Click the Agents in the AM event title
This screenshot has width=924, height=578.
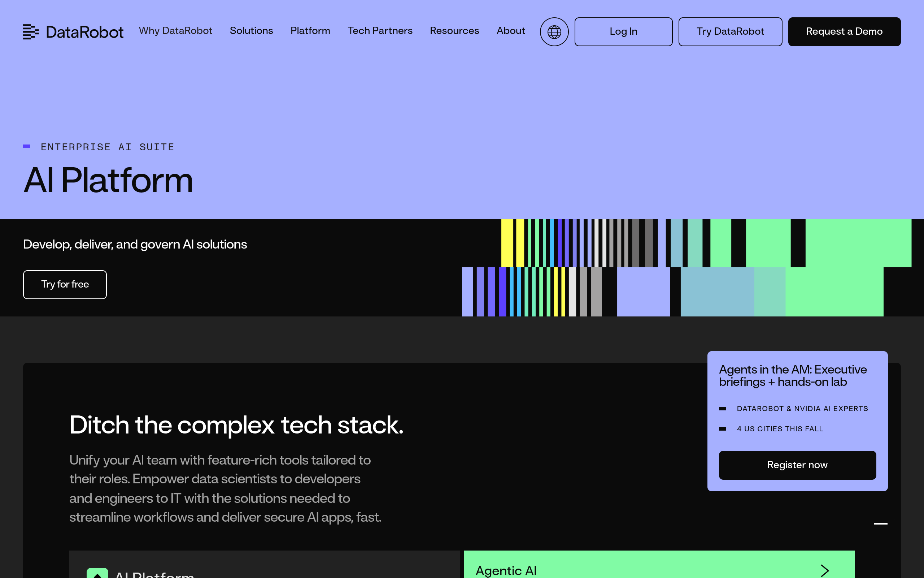(793, 375)
